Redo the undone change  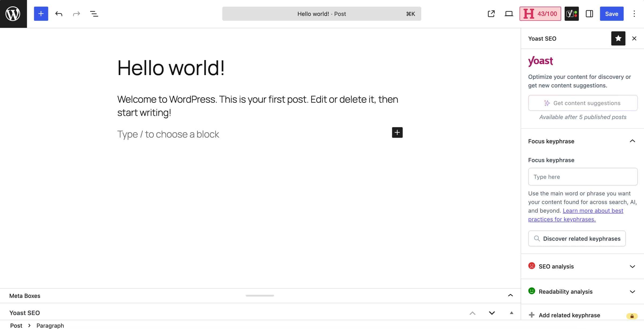click(x=76, y=14)
